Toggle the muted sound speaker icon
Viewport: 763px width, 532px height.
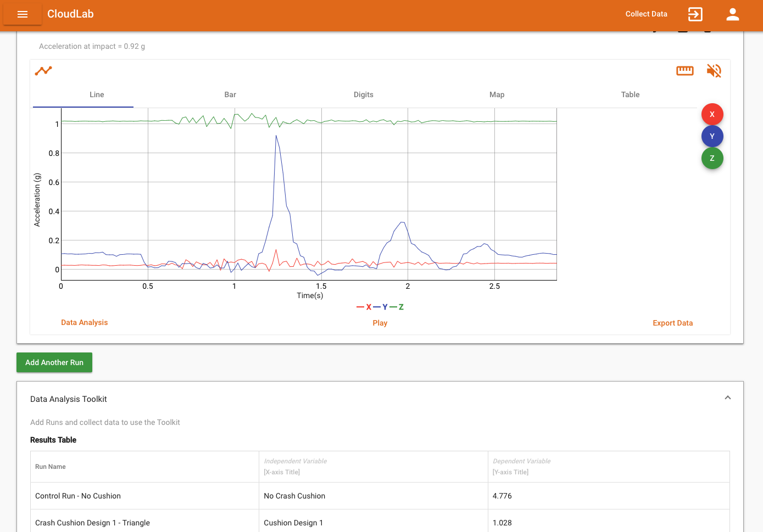714,71
